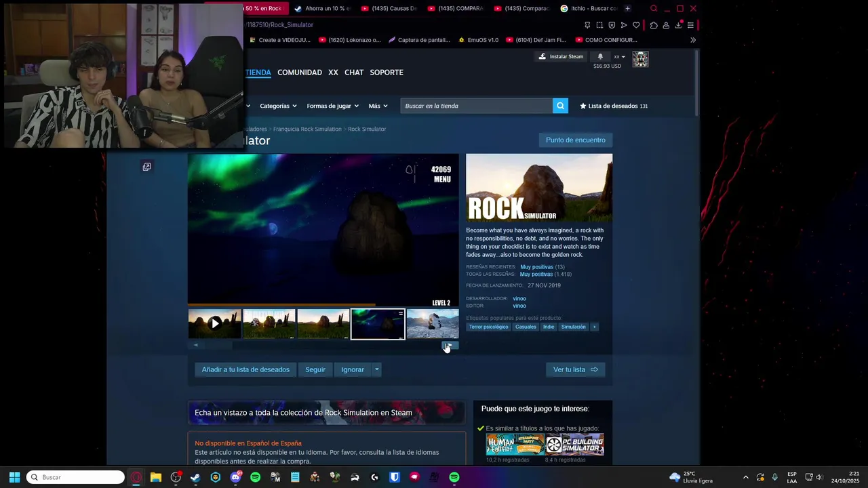
Task: Open Lista de deseados 131
Action: click(614, 106)
